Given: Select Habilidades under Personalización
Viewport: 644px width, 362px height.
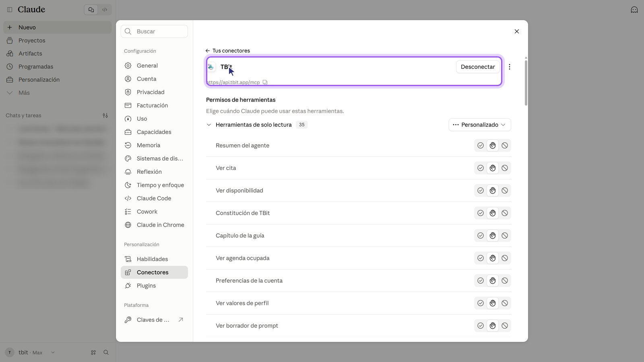Looking at the screenshot, I should point(154,259).
